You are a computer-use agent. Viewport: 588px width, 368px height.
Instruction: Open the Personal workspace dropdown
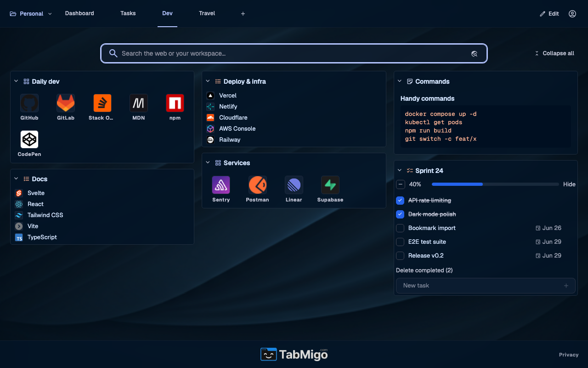tap(31, 14)
